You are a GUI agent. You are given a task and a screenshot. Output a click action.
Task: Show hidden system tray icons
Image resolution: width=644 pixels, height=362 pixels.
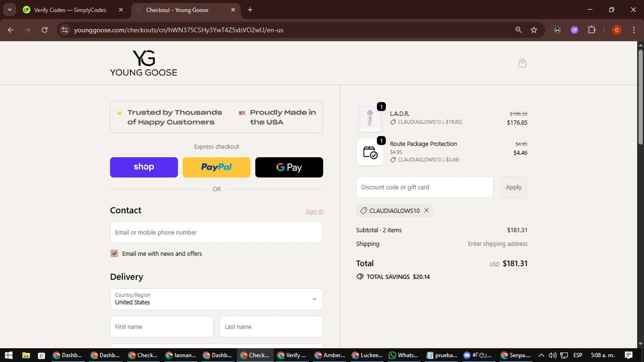541,355
